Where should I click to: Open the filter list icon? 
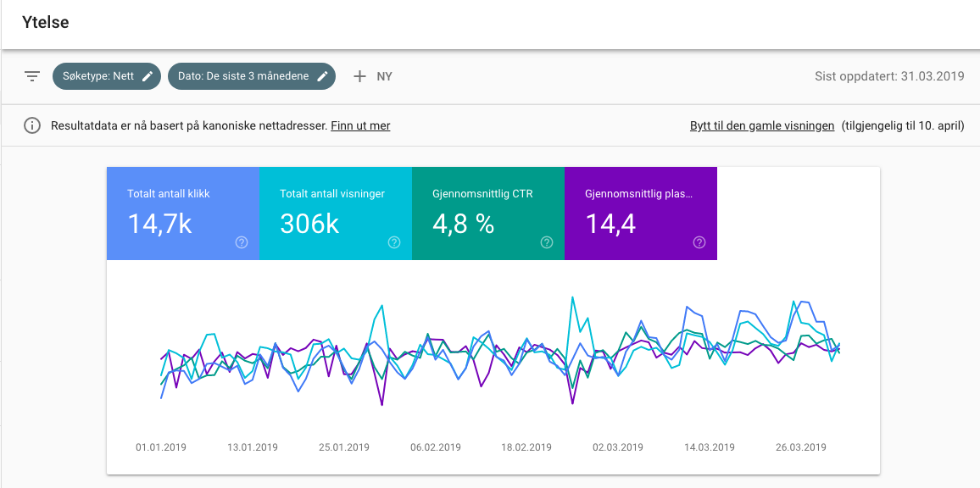(x=32, y=76)
